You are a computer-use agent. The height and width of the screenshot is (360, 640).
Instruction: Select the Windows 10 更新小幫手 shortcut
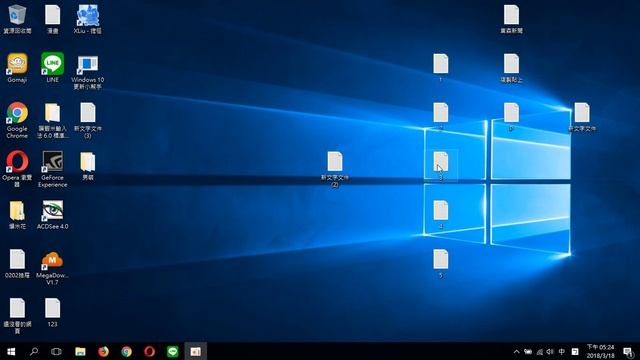[x=88, y=72]
